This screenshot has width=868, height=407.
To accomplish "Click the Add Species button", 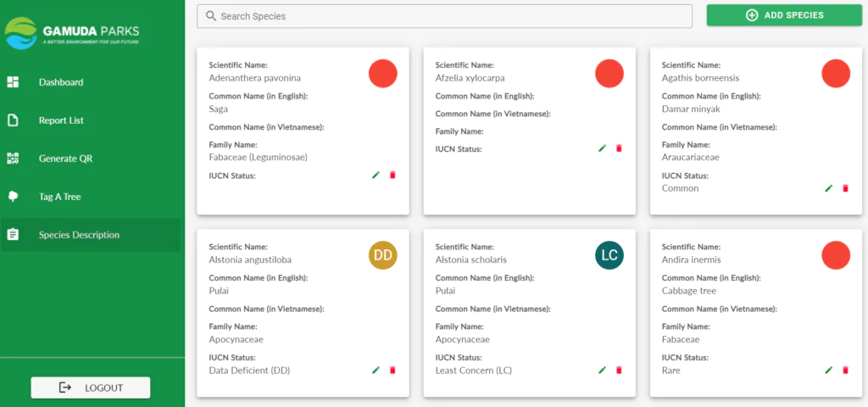I will pyautogui.click(x=784, y=15).
